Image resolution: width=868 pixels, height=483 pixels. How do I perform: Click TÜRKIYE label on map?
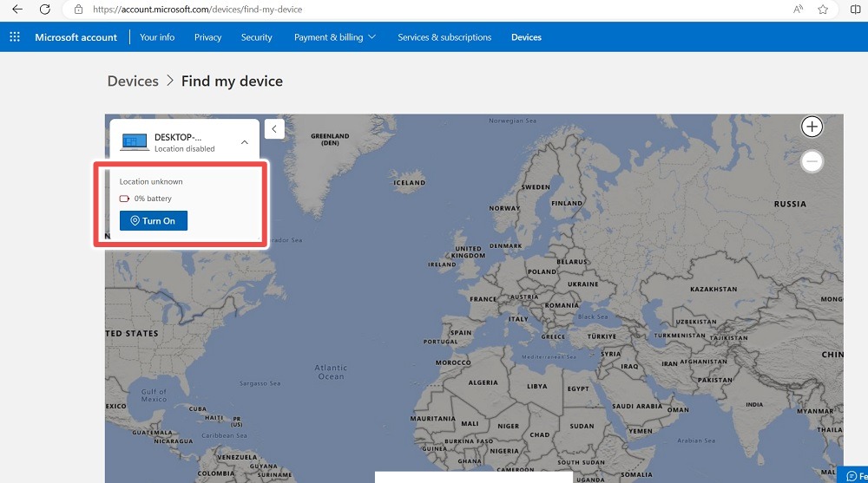point(602,336)
